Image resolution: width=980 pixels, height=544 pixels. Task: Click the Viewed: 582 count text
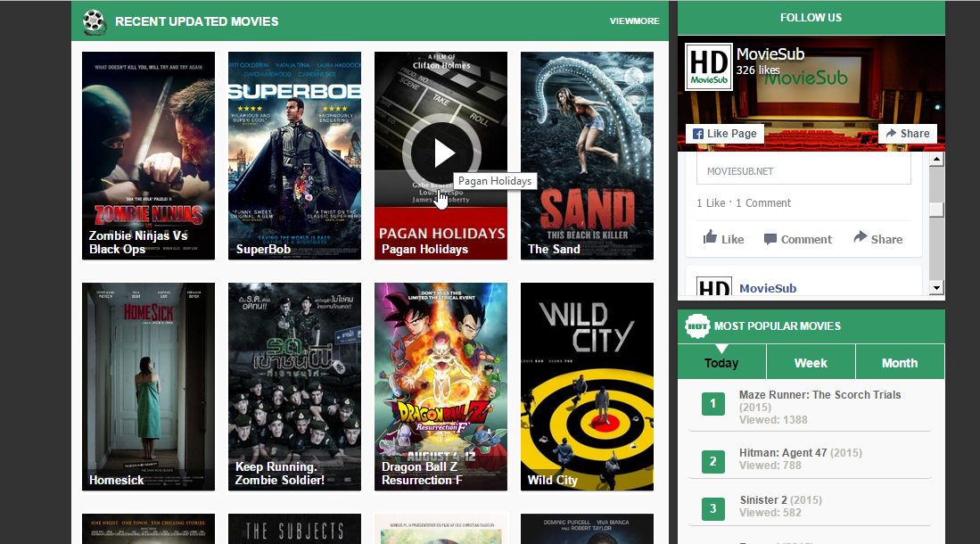coord(770,512)
